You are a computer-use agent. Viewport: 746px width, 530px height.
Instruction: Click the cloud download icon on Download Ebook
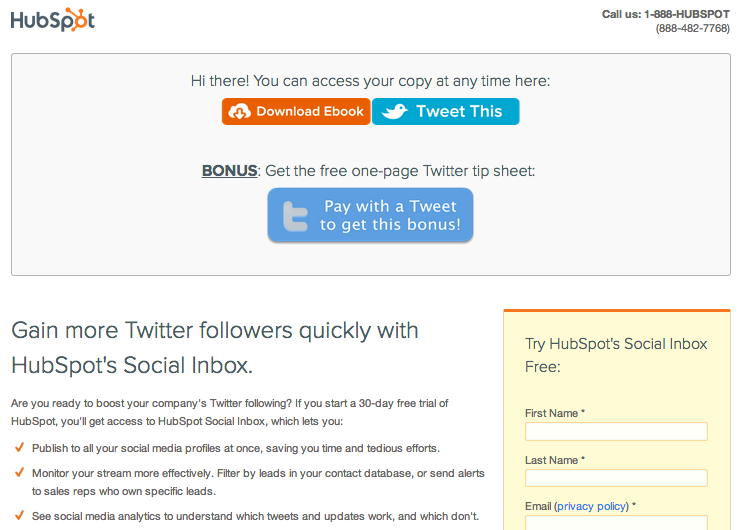(x=239, y=112)
